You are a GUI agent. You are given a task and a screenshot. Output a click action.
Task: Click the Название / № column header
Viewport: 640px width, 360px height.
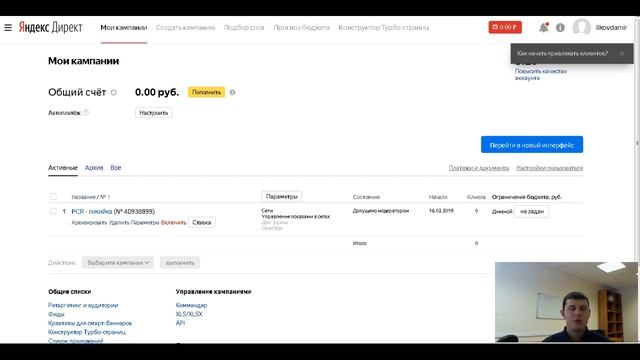coord(91,197)
